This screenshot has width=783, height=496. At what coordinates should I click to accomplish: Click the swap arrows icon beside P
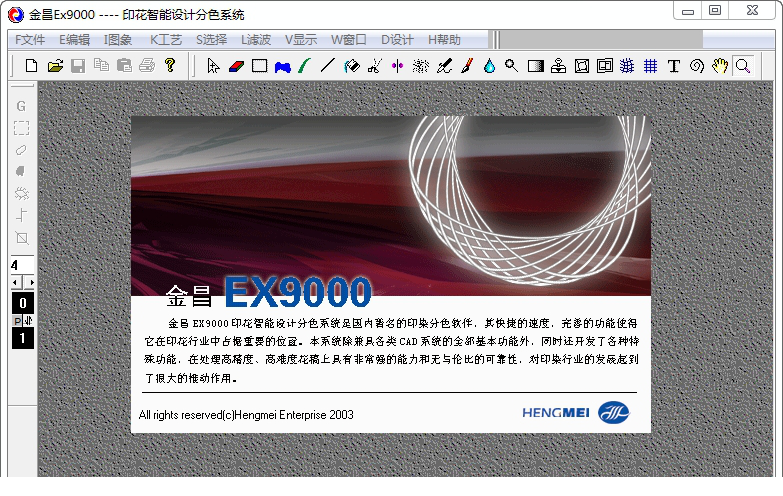click(x=28, y=321)
